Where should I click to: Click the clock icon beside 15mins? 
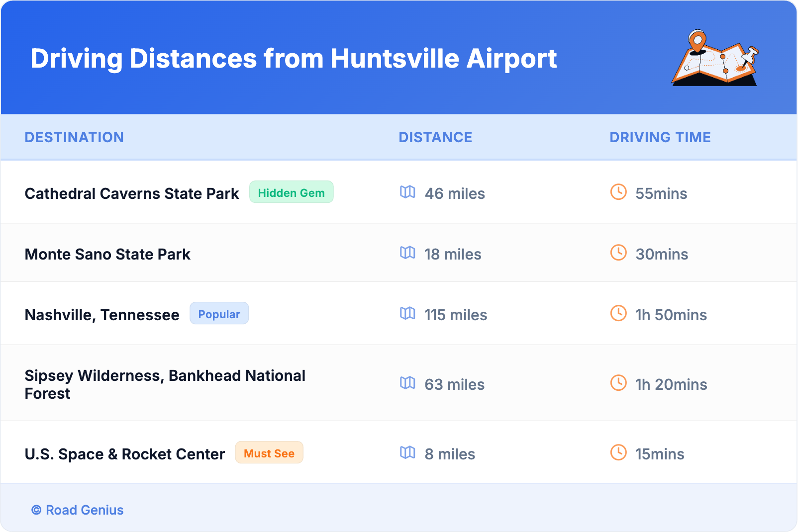(x=618, y=452)
